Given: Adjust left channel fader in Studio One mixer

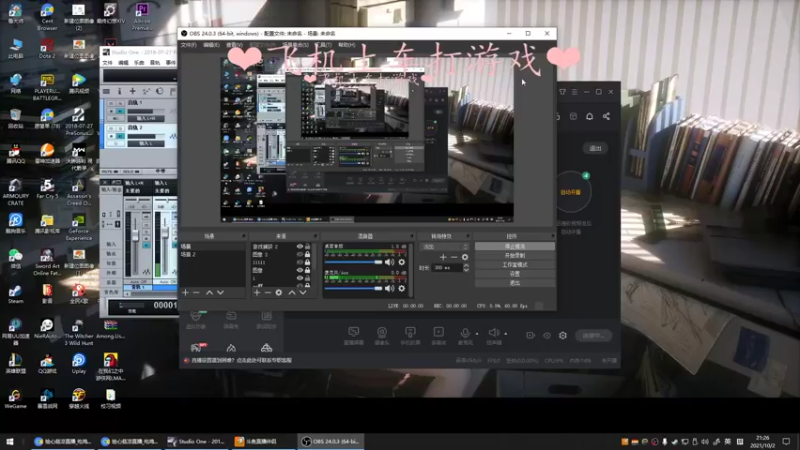Looking at the screenshot, I should coord(135,236).
